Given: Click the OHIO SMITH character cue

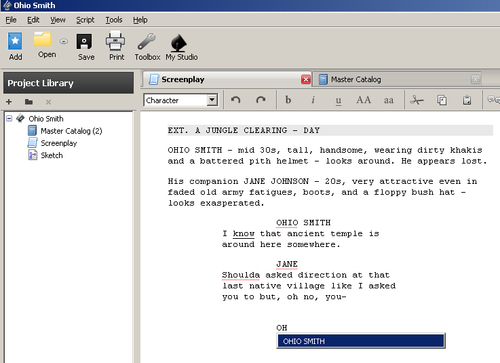Looking at the screenshot, I should point(303,223).
